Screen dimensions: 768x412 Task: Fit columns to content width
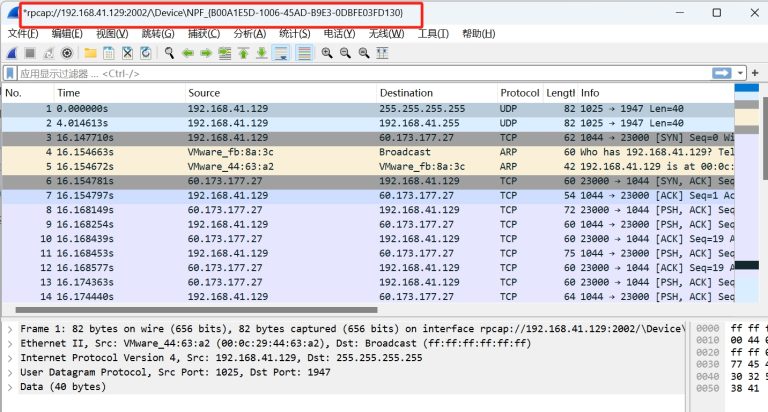(382, 53)
